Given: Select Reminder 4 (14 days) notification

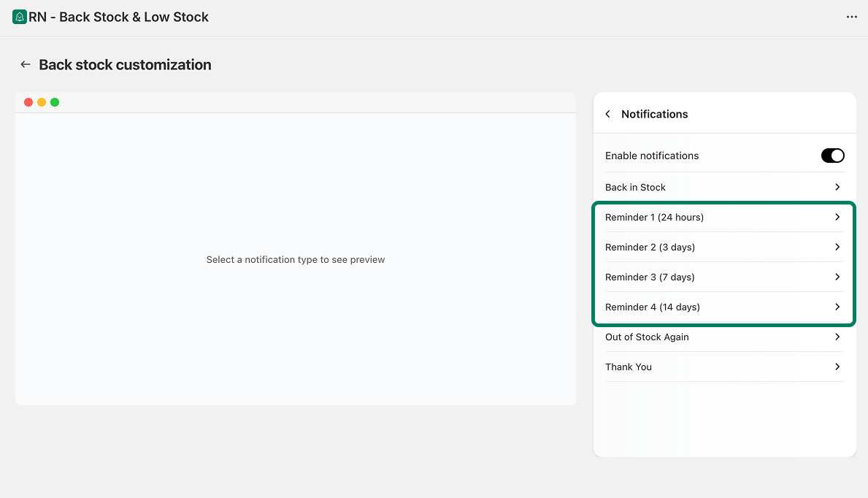Looking at the screenshot, I should [652, 307].
